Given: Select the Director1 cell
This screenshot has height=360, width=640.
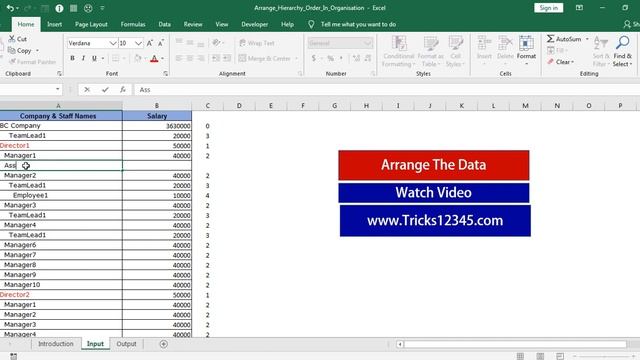Looking at the screenshot, I should click(x=61, y=146).
